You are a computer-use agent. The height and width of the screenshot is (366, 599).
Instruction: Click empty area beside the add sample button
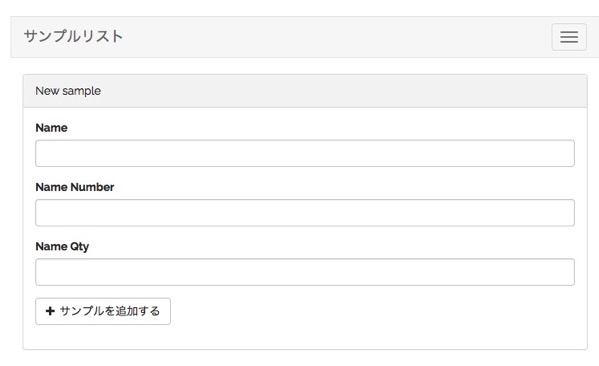[x=372, y=311]
